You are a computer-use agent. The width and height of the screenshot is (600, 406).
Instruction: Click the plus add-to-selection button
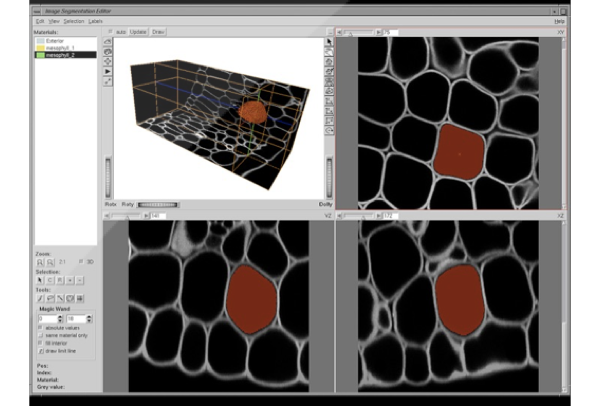tap(70, 281)
